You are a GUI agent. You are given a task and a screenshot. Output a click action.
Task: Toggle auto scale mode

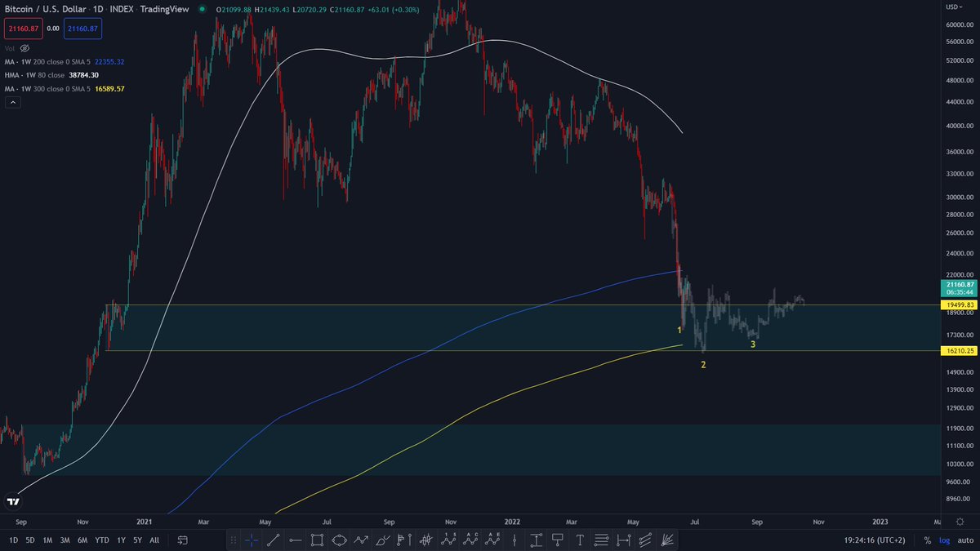[964, 540]
